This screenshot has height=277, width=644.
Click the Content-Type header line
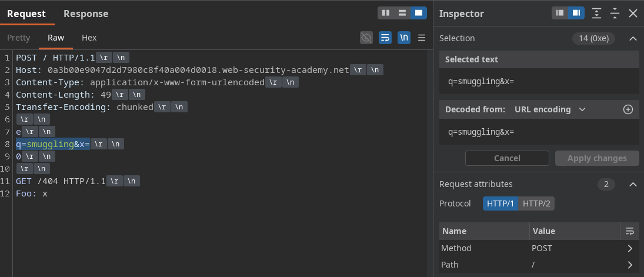(157, 82)
